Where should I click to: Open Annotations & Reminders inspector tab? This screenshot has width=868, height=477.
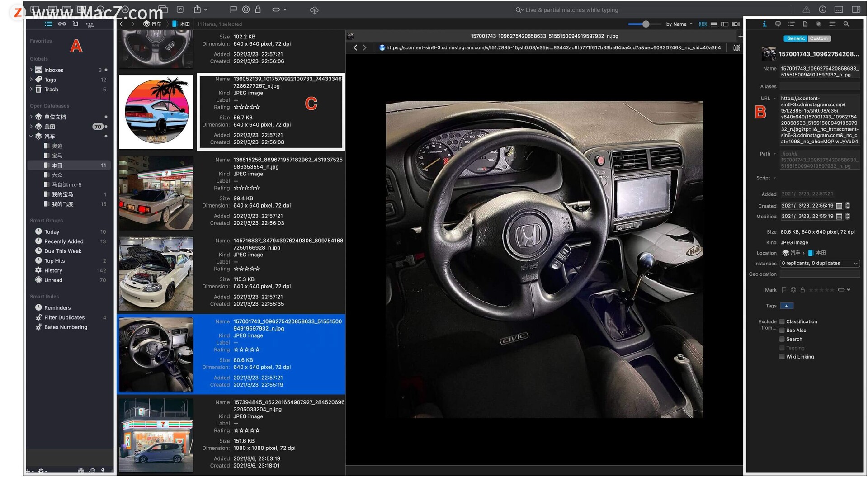778,24
